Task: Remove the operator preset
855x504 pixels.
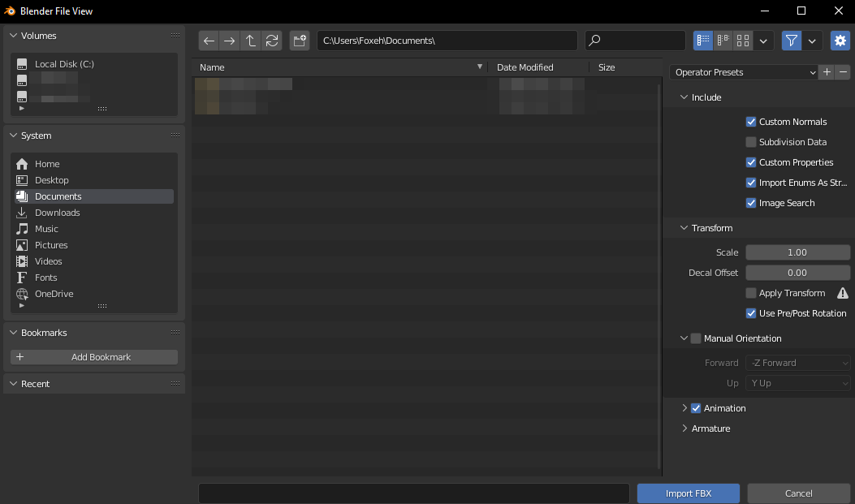Action: (x=843, y=72)
